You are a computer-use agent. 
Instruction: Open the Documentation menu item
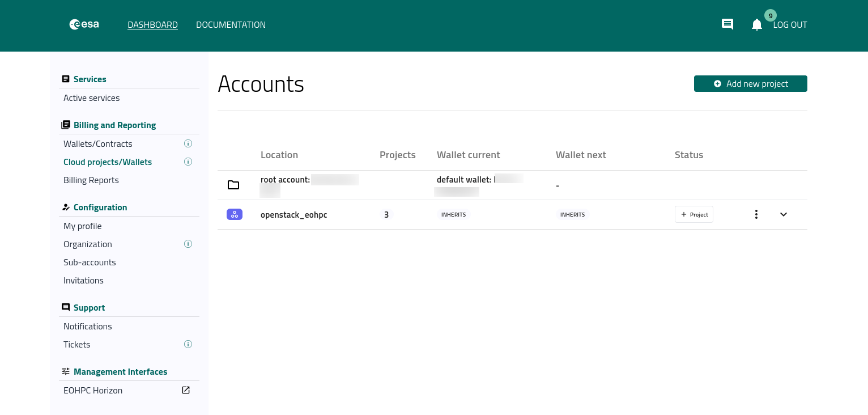(x=231, y=25)
